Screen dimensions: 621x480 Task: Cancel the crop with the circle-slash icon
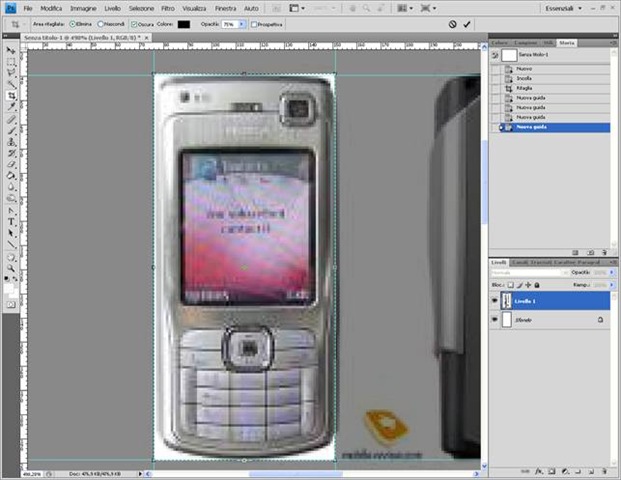(452, 23)
